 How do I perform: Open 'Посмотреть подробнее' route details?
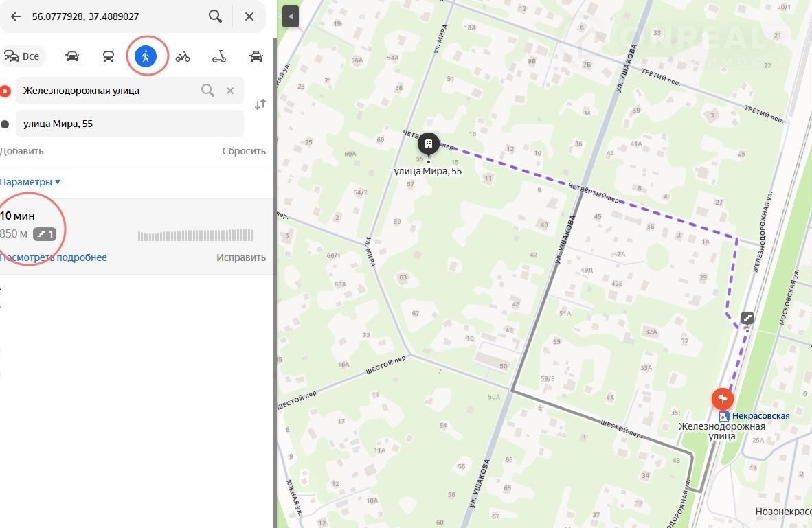click(54, 257)
